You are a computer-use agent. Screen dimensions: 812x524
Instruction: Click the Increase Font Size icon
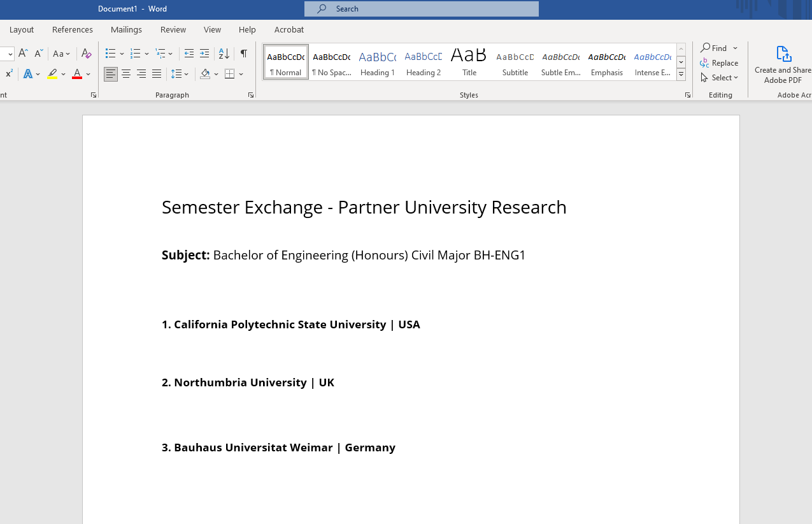click(x=23, y=54)
